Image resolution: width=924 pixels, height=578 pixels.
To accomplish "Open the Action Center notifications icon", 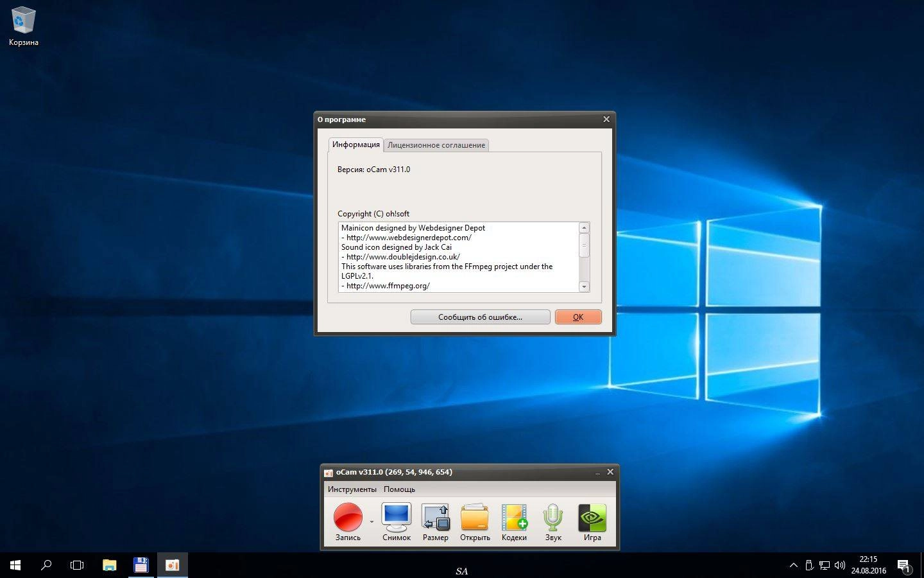I will point(904,565).
